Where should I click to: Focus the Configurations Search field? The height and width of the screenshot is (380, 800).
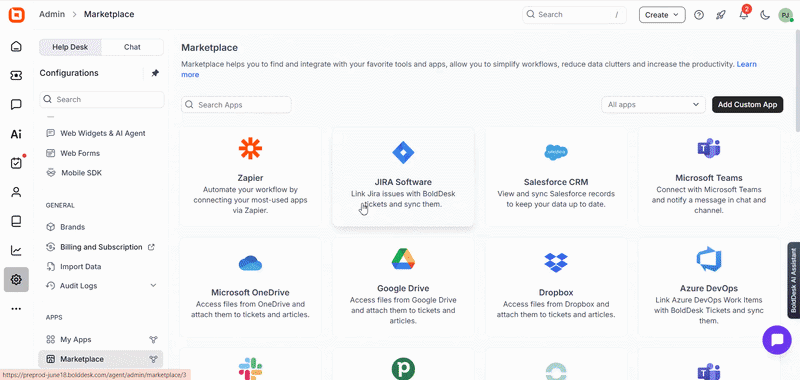click(x=102, y=99)
